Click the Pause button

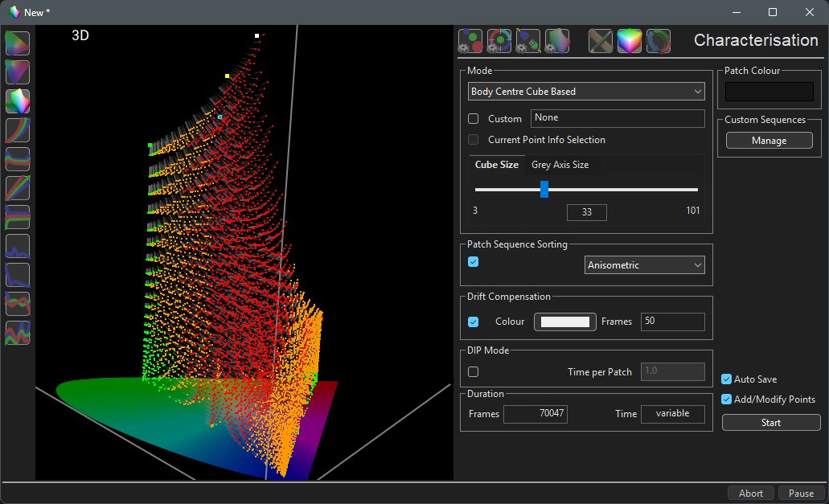coord(801,494)
